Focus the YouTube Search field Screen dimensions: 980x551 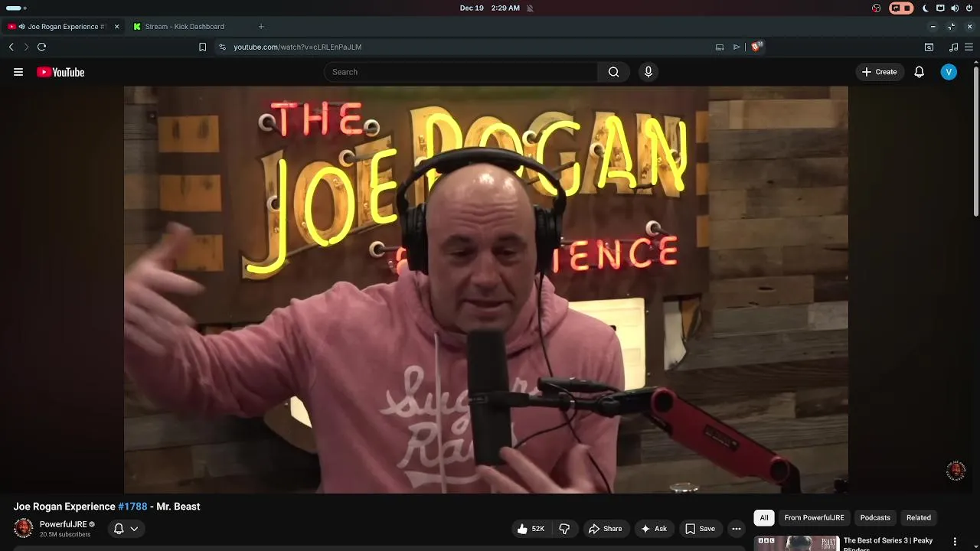(461, 72)
